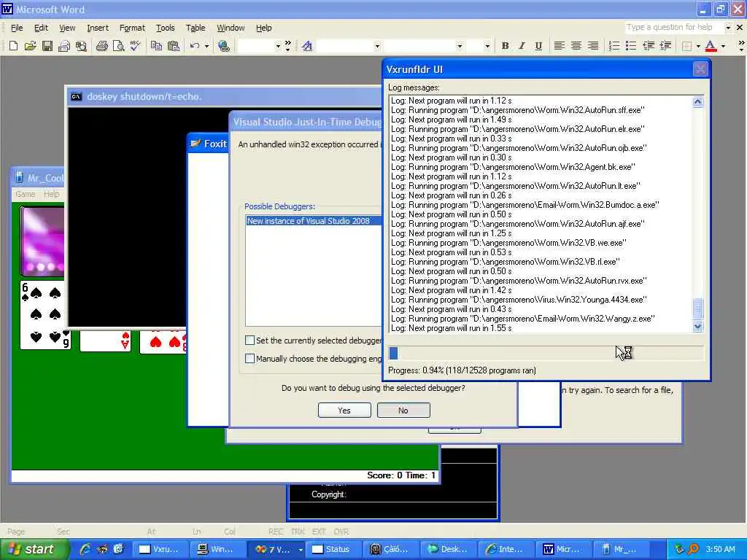Apply bulleted list formatting
Image resolution: width=747 pixels, height=560 pixels.
631,46
